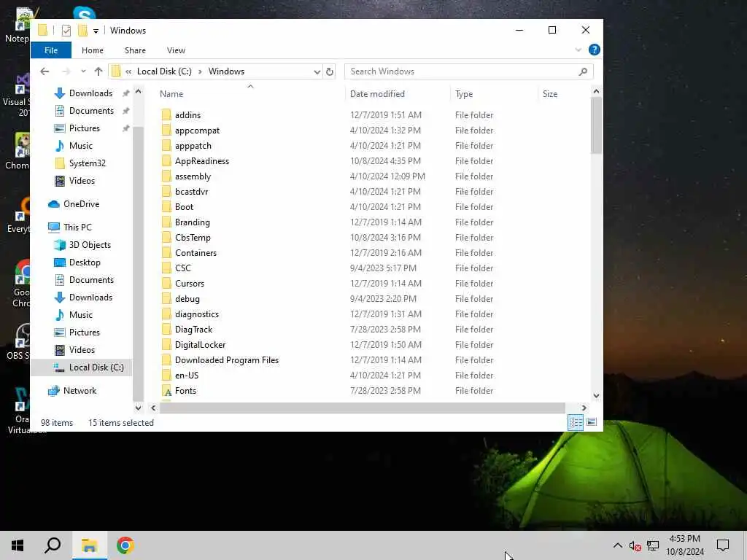Click Windows breadcrumb in address bar
The width and height of the screenshot is (747, 560).
coord(226,71)
